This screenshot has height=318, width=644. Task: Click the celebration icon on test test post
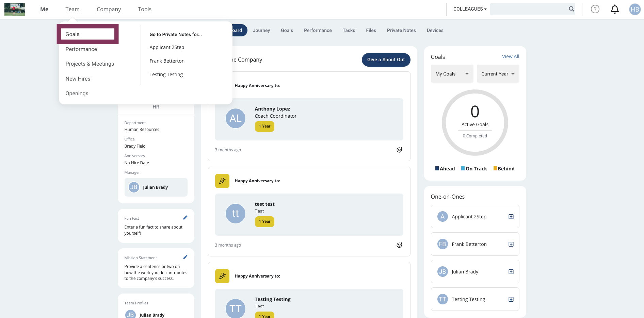(x=222, y=181)
